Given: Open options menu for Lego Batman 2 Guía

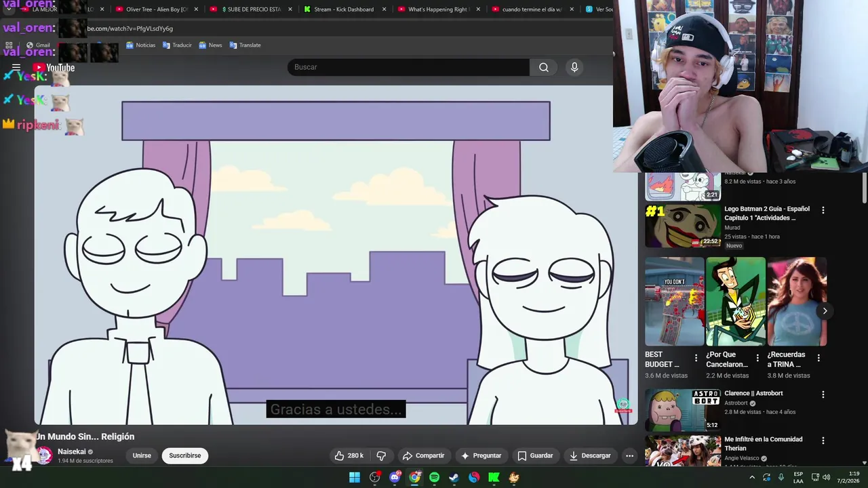Looking at the screenshot, I should (823, 210).
